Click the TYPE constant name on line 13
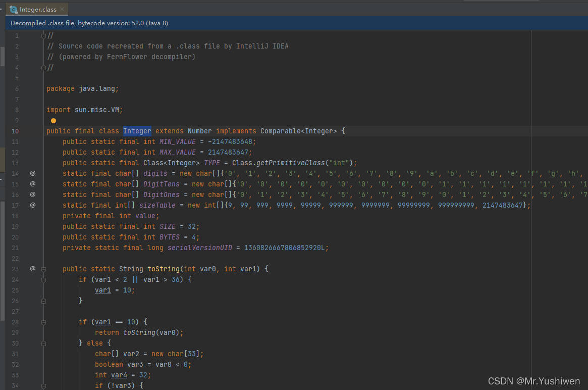The image size is (588, 390). [x=212, y=163]
